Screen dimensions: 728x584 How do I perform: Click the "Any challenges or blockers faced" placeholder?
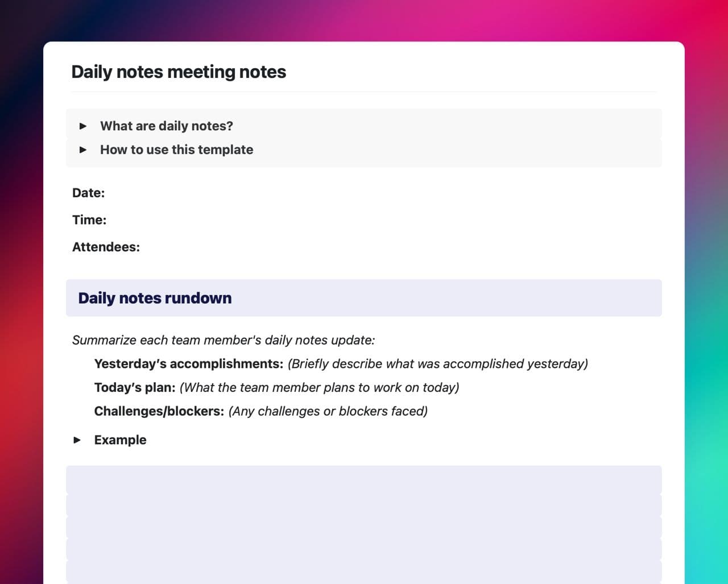click(x=328, y=411)
